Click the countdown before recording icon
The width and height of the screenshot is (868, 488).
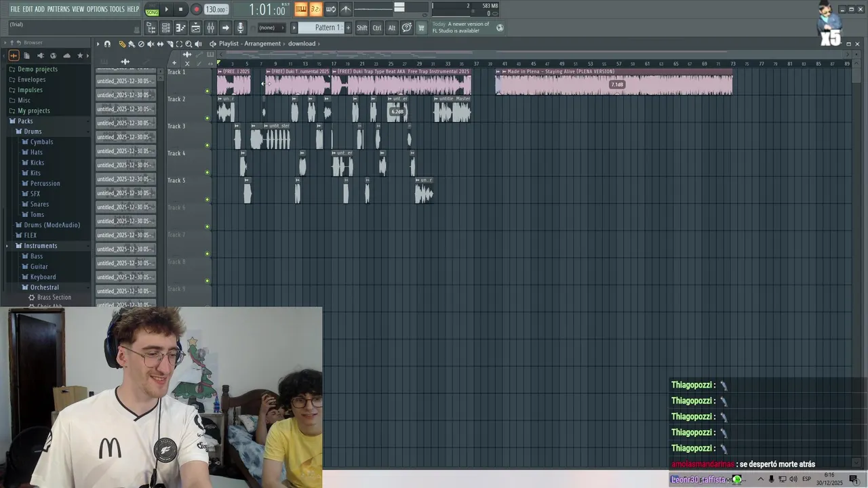[315, 9]
